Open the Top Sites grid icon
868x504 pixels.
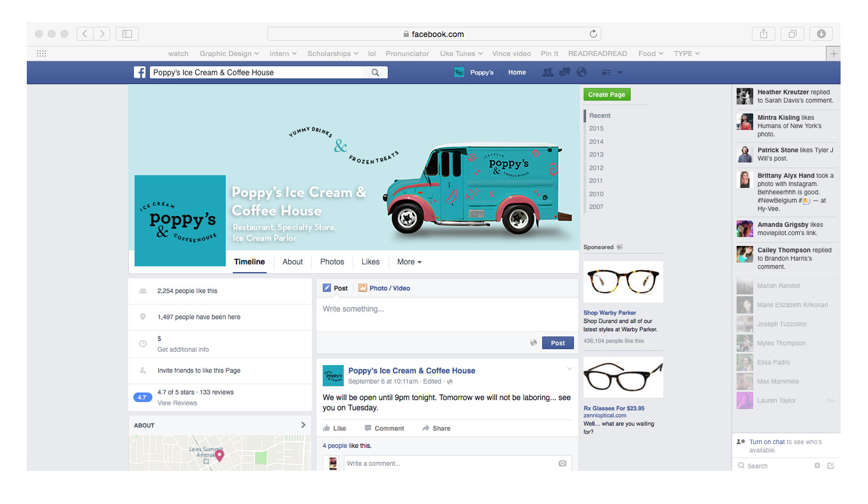tap(41, 54)
